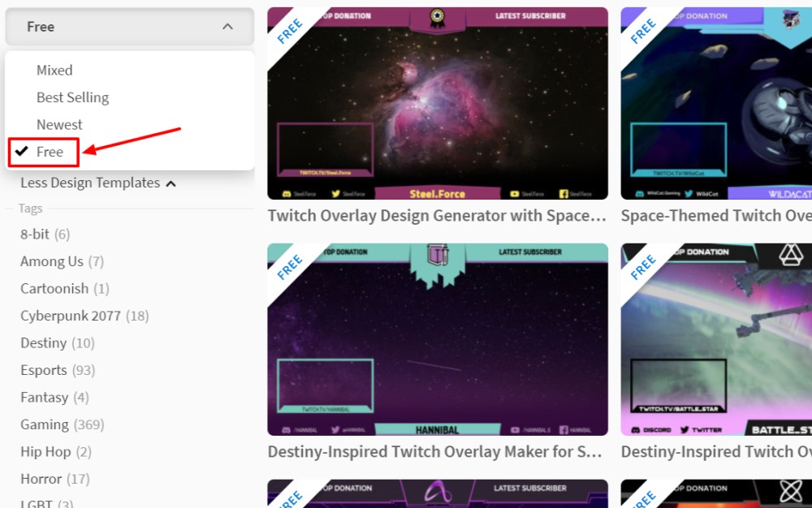
Task: Choose Best Selling sort option
Action: point(72,97)
